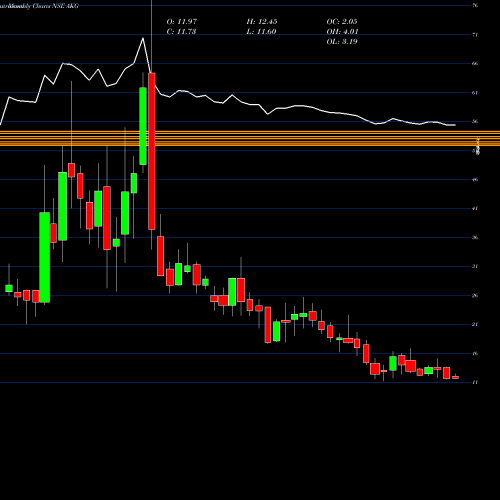The height and width of the screenshot is (500, 500).
Task: Click the "OH: 4.01" reading
Action: pos(342,32)
